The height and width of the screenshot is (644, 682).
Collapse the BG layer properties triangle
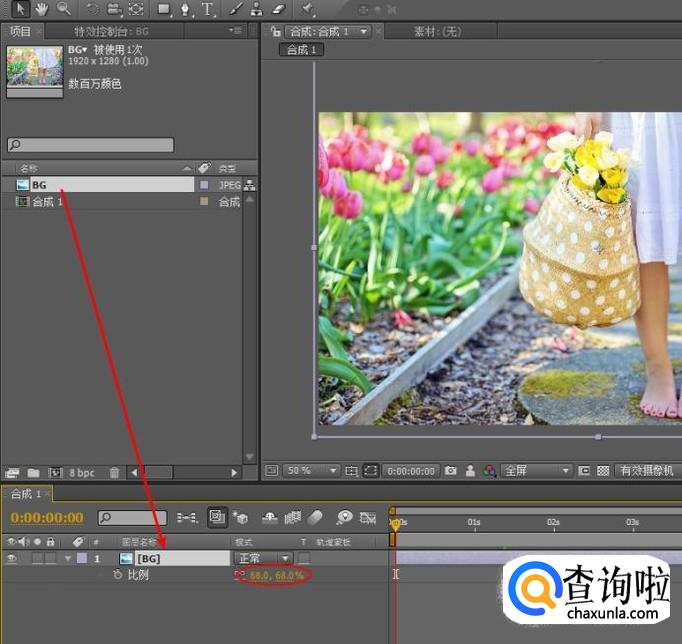[67, 558]
